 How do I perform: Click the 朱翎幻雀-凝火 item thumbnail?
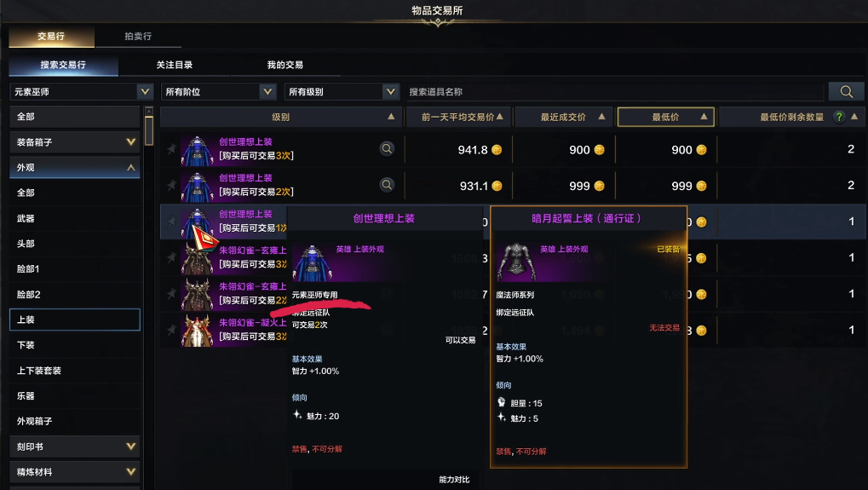point(197,331)
